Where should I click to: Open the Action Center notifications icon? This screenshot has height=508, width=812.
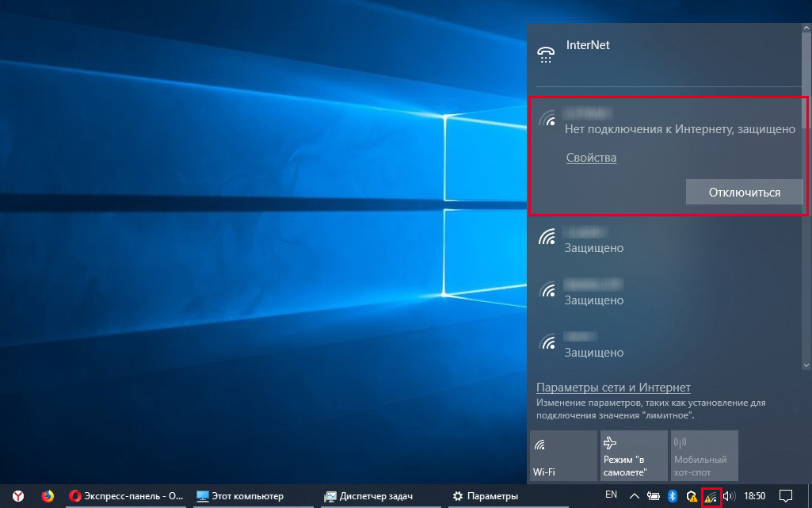click(786, 496)
